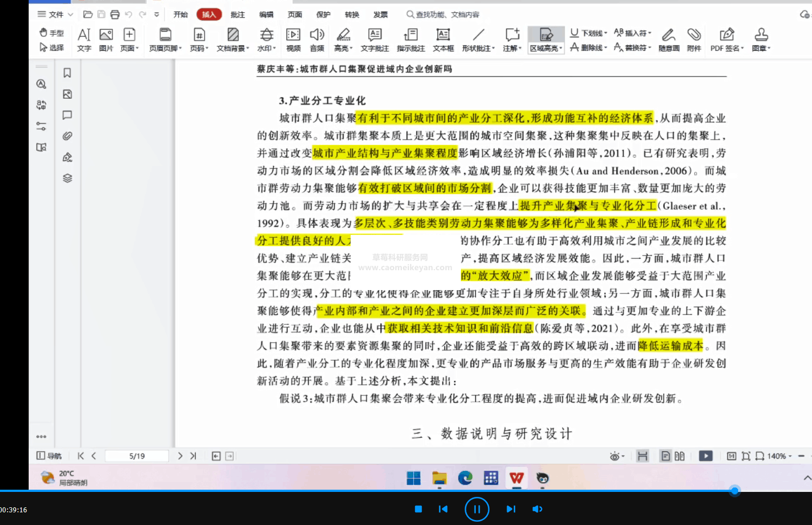Viewport: 812px width, 525px height.
Task: Click the redo arrow icon
Action: click(x=142, y=14)
